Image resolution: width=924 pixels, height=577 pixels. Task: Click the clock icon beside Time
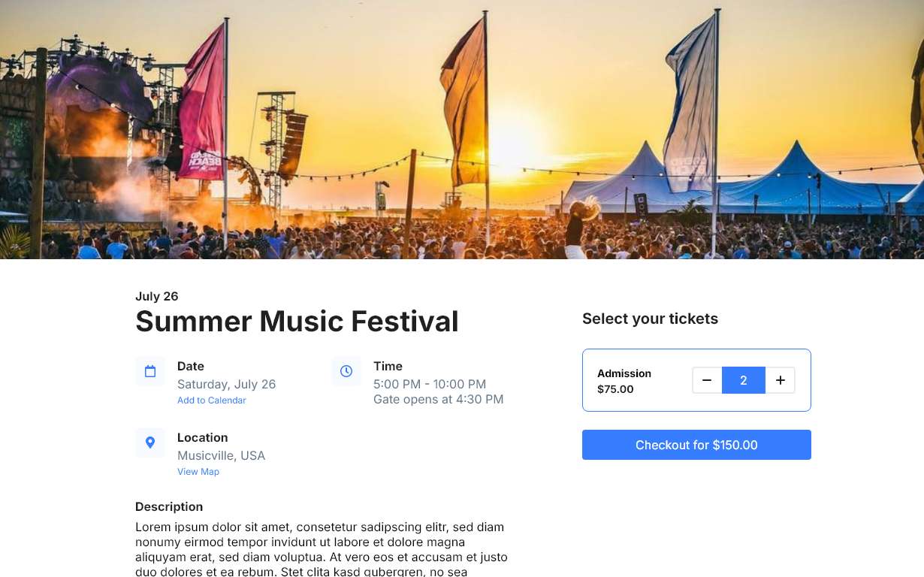(346, 371)
